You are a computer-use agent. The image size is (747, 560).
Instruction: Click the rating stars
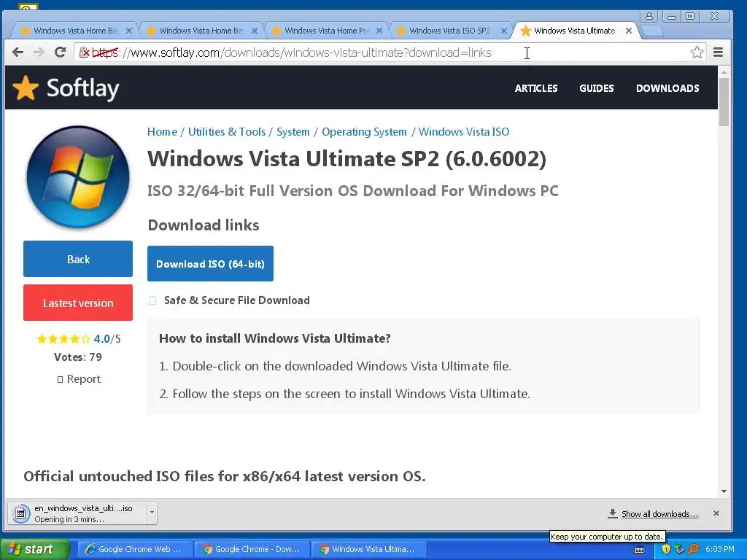[63, 339]
